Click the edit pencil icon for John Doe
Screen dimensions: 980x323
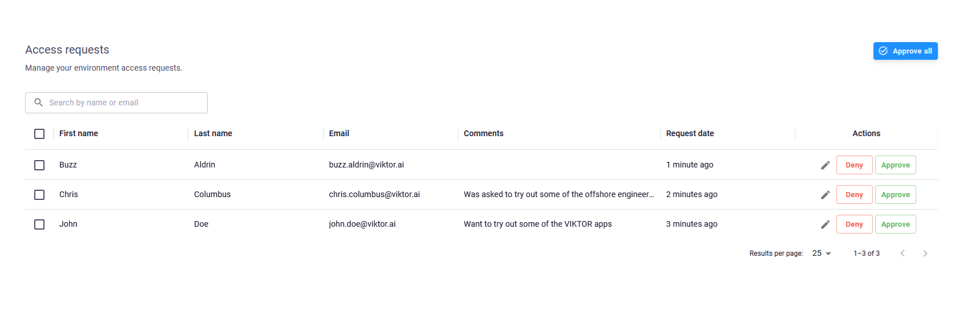point(825,224)
